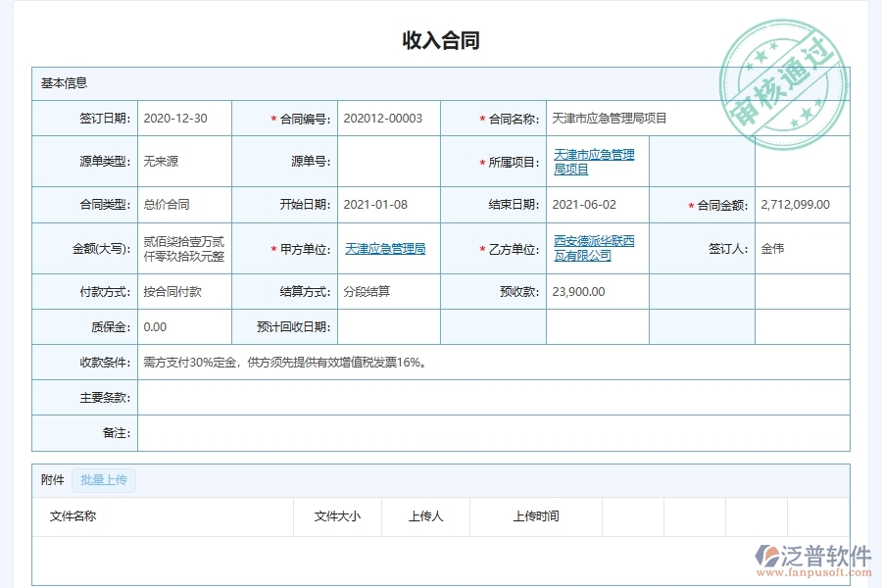Click the 合同编号 field 202012-00003
This screenshot has height=588, width=882.
tap(387, 118)
